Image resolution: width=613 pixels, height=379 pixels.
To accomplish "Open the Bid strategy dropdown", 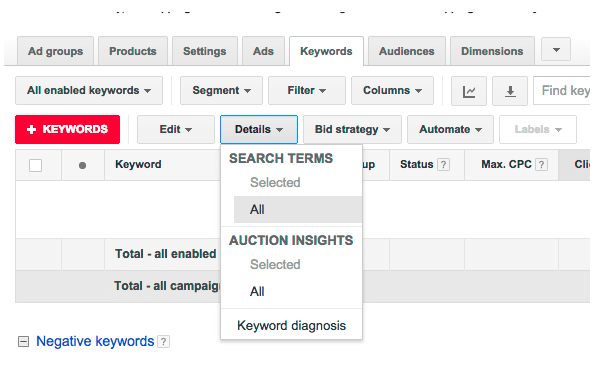I will click(x=352, y=129).
